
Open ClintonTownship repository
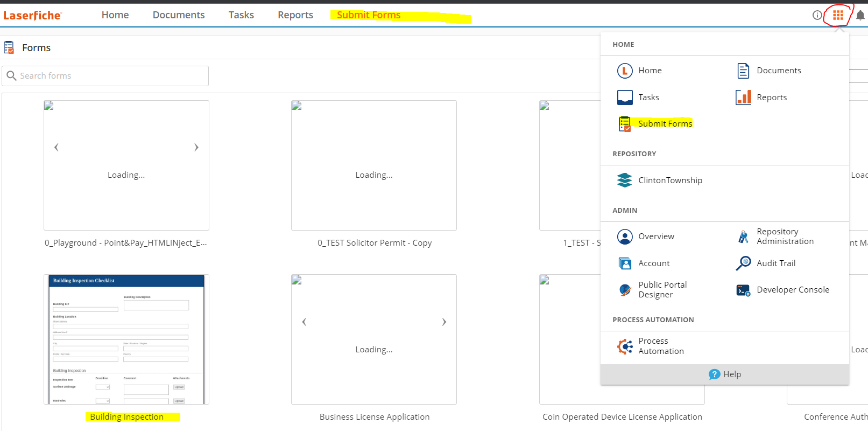(669, 180)
